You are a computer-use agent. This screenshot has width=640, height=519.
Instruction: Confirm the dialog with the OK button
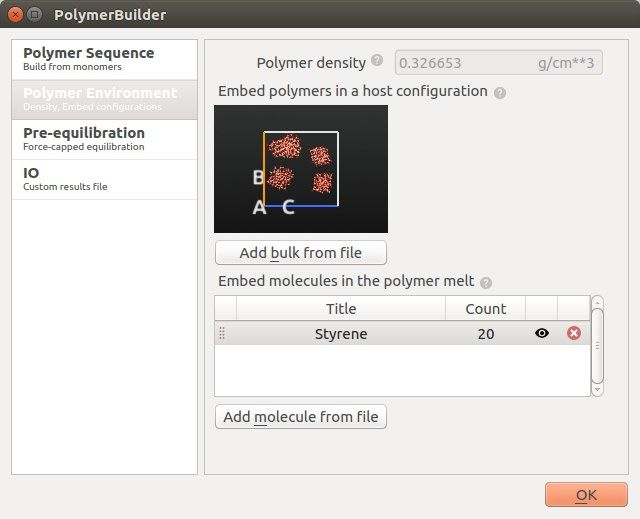pos(586,494)
